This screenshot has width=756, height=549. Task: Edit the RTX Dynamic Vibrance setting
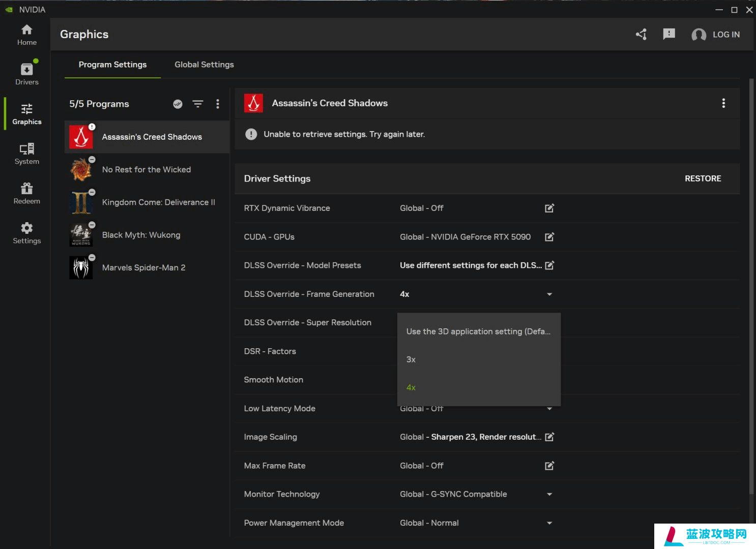tap(549, 208)
